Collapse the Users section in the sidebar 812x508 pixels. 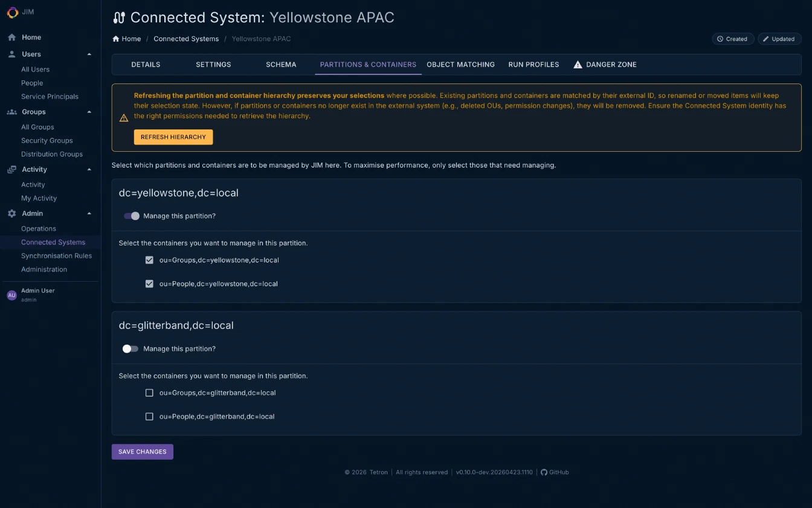click(89, 54)
